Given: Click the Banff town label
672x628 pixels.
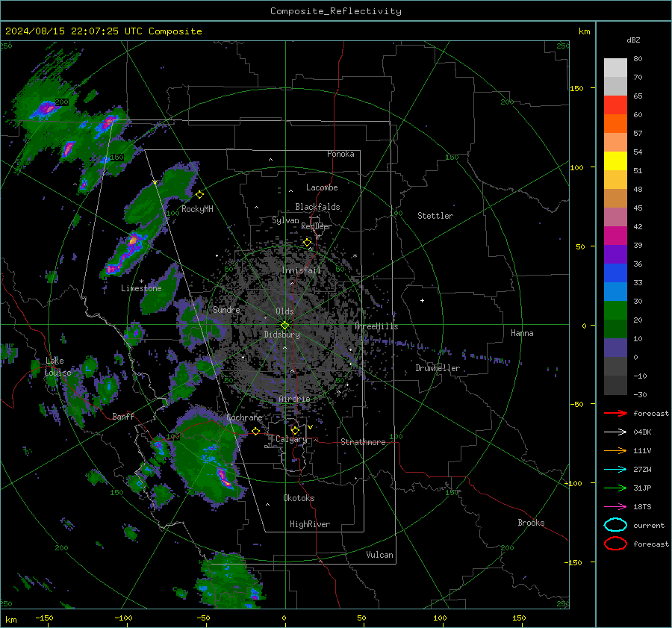Looking at the screenshot, I should [x=123, y=417].
